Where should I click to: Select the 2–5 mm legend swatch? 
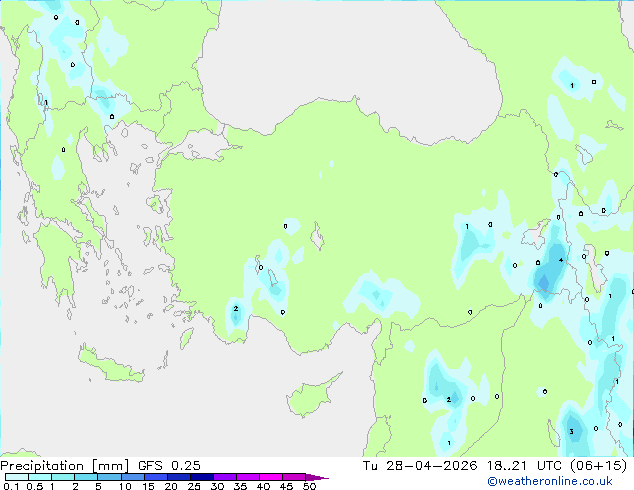(x=86, y=477)
